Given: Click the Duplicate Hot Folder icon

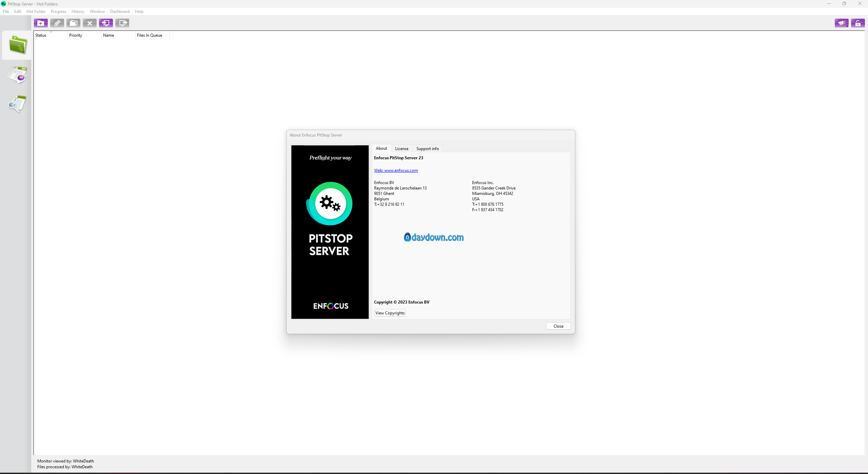Looking at the screenshot, I should point(73,23).
